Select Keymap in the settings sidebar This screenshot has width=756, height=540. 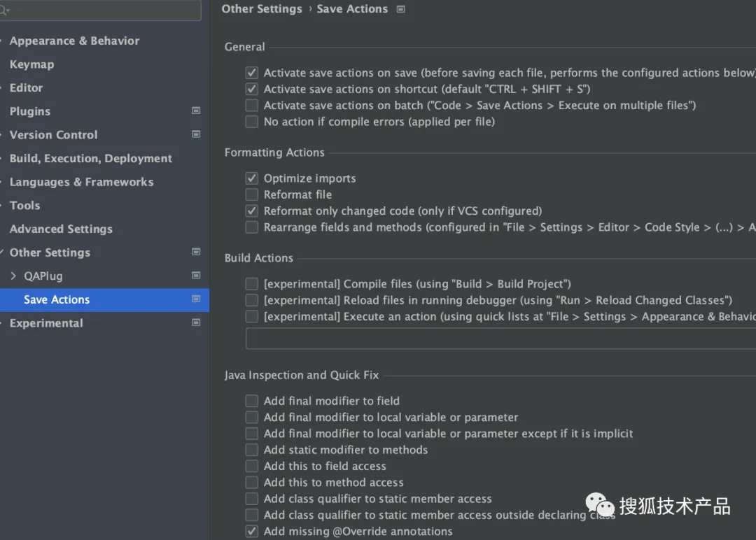click(31, 64)
